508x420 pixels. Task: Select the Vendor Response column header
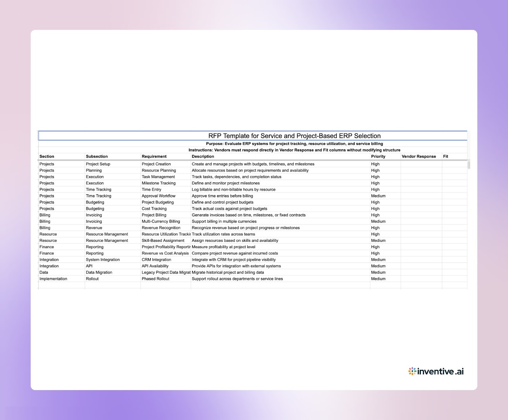click(x=418, y=156)
